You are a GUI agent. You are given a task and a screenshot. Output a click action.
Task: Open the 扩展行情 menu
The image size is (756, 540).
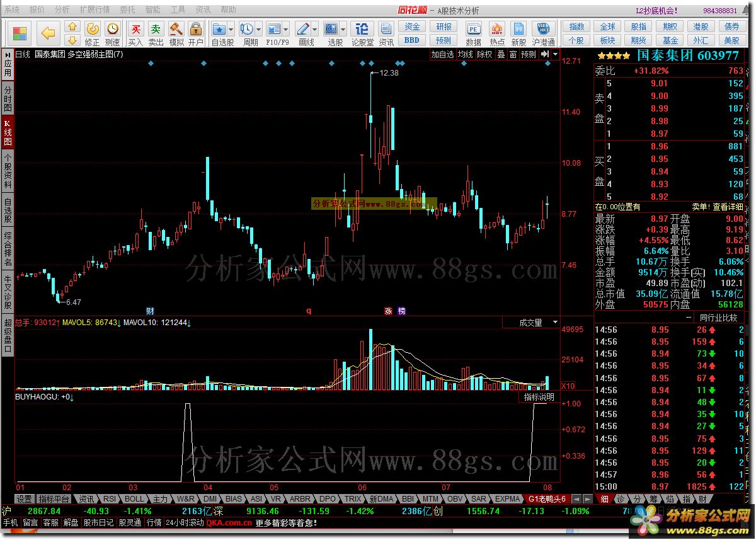point(94,10)
